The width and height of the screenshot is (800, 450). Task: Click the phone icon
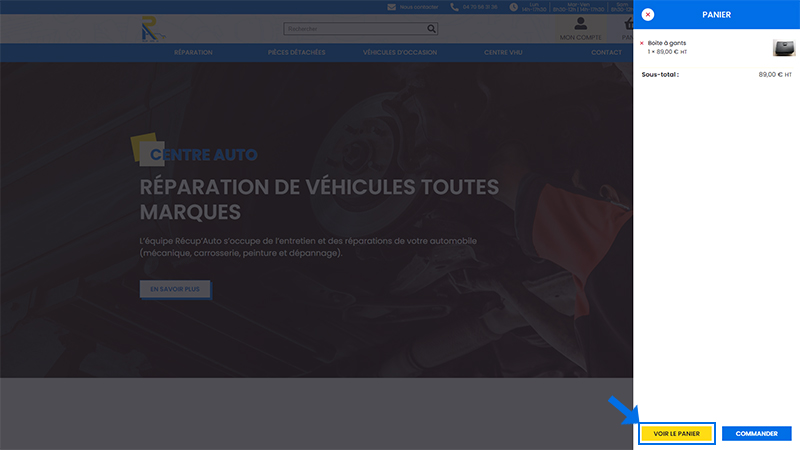(x=454, y=7)
